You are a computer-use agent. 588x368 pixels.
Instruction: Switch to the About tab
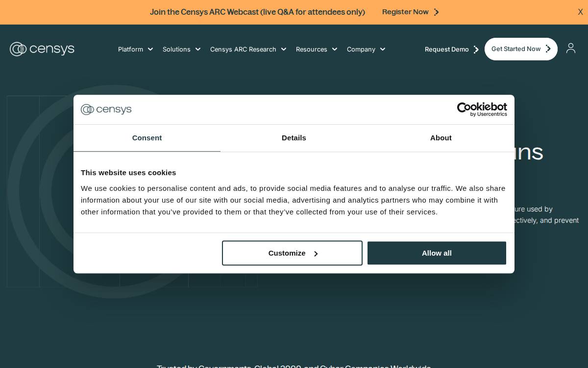[441, 138]
